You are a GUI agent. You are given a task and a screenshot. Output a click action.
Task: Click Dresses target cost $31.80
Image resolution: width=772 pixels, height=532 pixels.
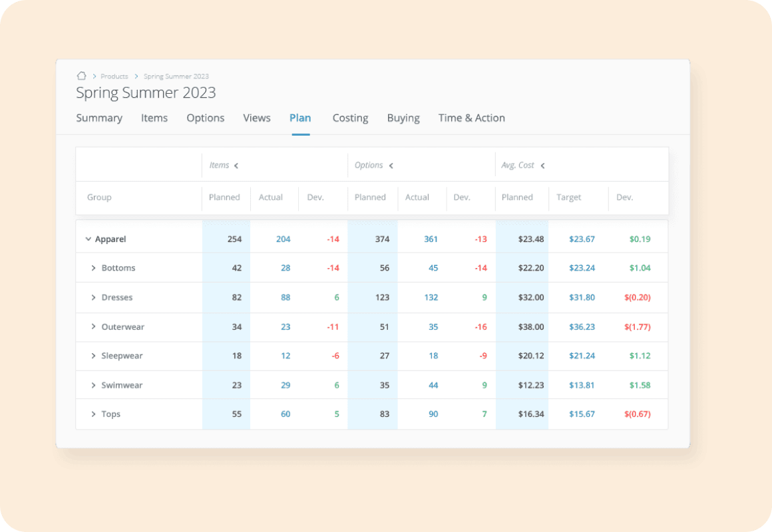coord(582,297)
